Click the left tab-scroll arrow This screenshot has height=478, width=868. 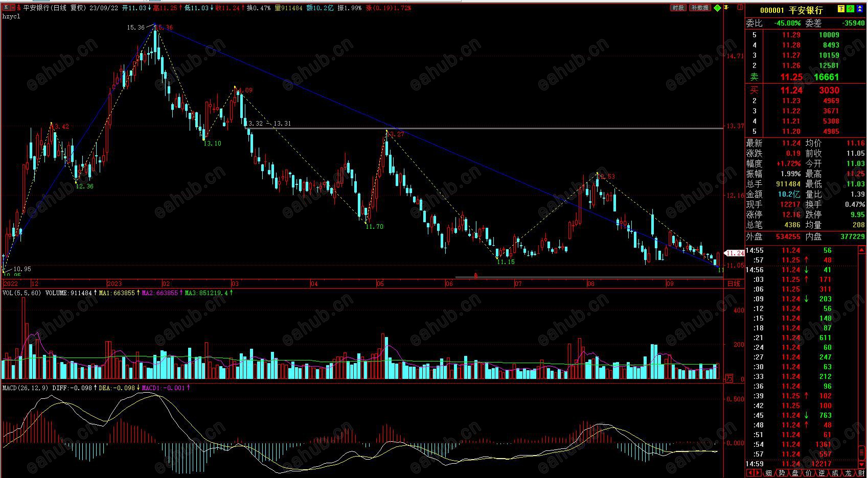749,473
